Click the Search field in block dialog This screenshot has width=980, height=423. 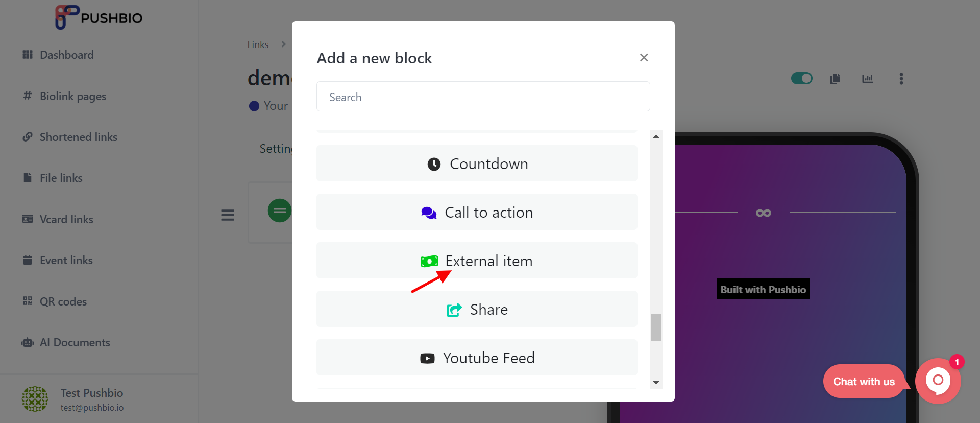(483, 97)
